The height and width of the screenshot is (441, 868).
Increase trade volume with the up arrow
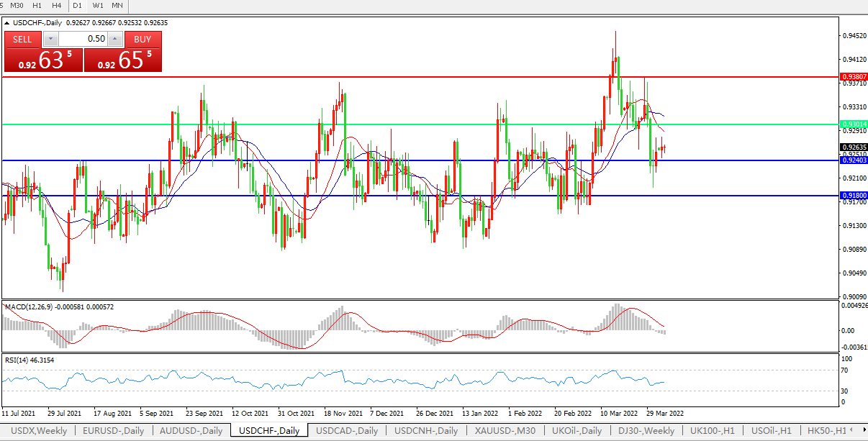tap(116, 40)
